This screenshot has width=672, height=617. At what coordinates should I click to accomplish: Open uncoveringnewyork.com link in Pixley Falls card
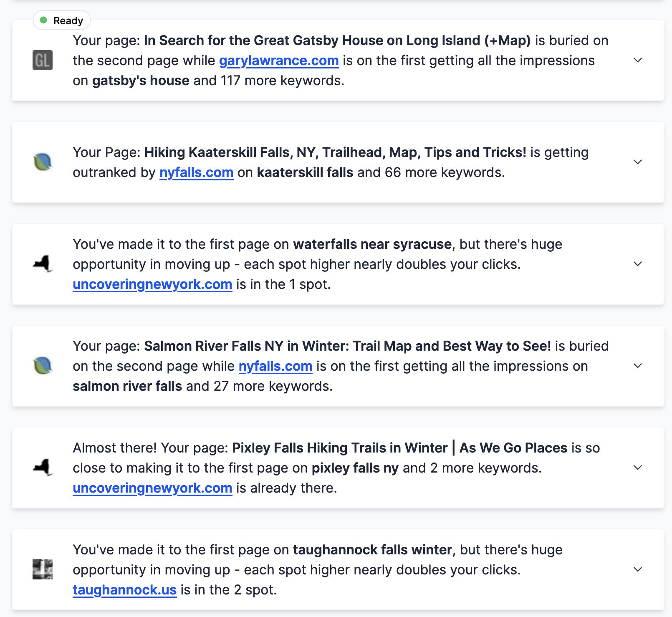152,488
